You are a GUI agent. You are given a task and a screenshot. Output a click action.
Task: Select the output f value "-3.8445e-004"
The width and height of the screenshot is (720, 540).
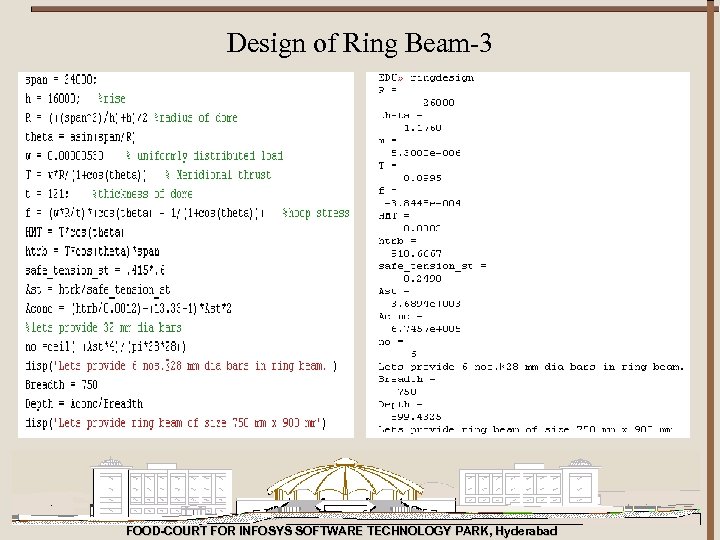(x=422, y=202)
